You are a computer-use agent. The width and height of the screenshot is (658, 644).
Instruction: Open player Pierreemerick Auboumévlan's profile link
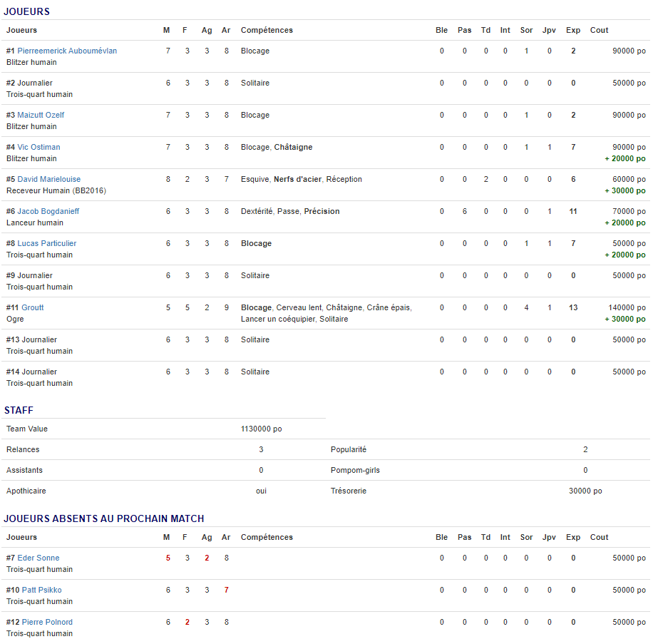coord(67,51)
